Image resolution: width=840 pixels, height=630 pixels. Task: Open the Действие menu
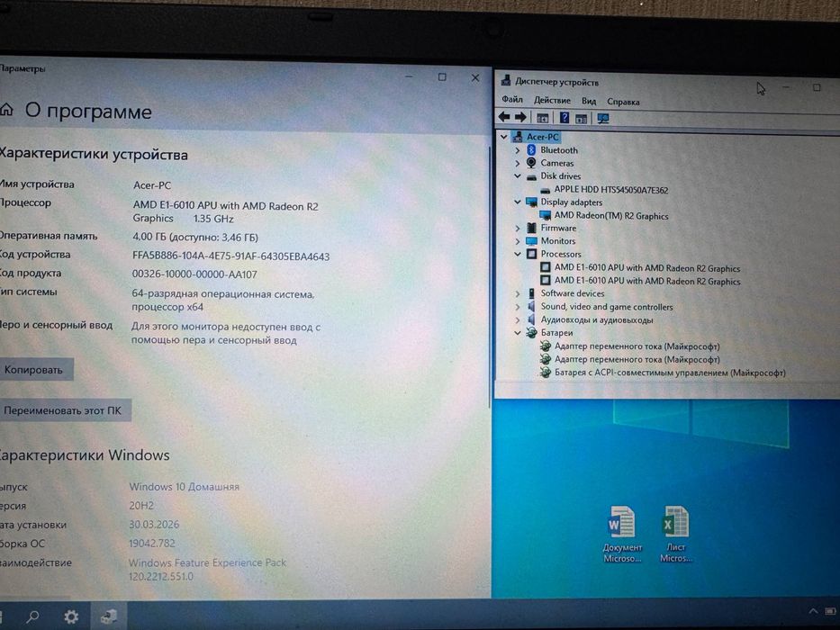coord(552,100)
